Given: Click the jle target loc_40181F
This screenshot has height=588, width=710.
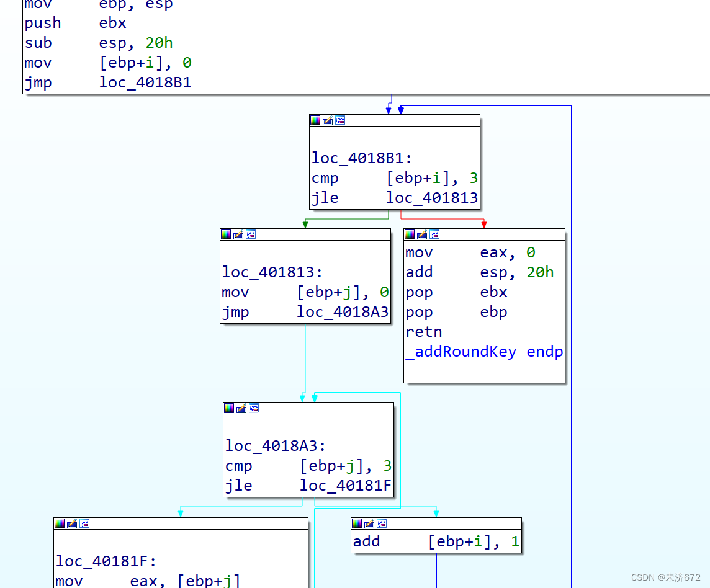Looking at the screenshot, I should point(346,486).
